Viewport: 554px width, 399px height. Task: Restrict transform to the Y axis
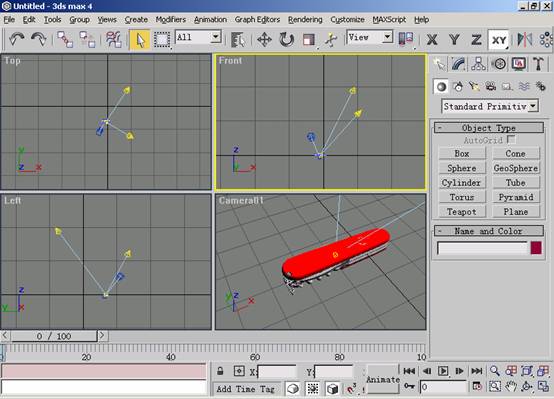(454, 40)
